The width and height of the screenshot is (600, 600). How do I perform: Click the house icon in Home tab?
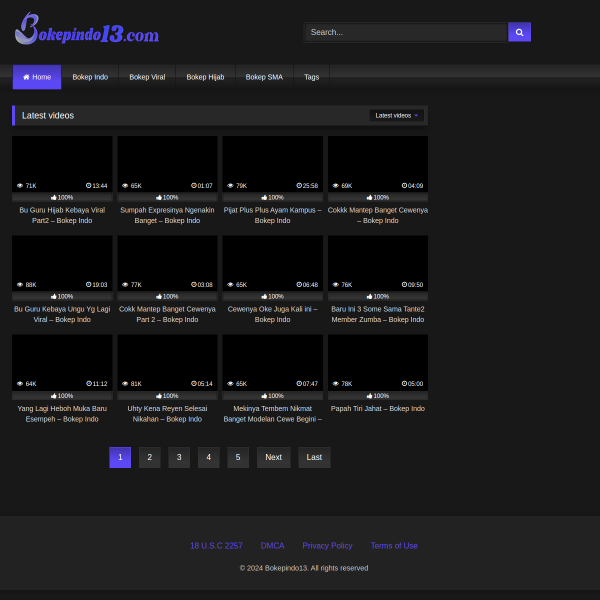coord(26,77)
